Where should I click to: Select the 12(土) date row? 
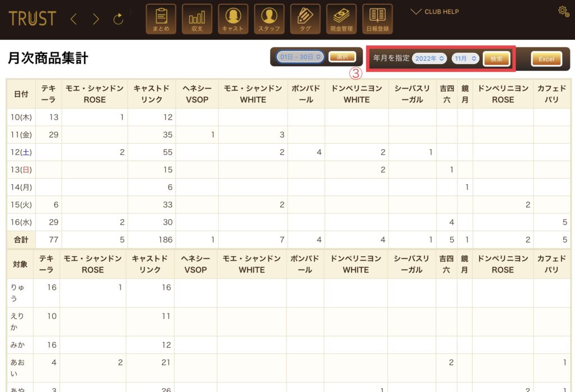tap(288, 152)
